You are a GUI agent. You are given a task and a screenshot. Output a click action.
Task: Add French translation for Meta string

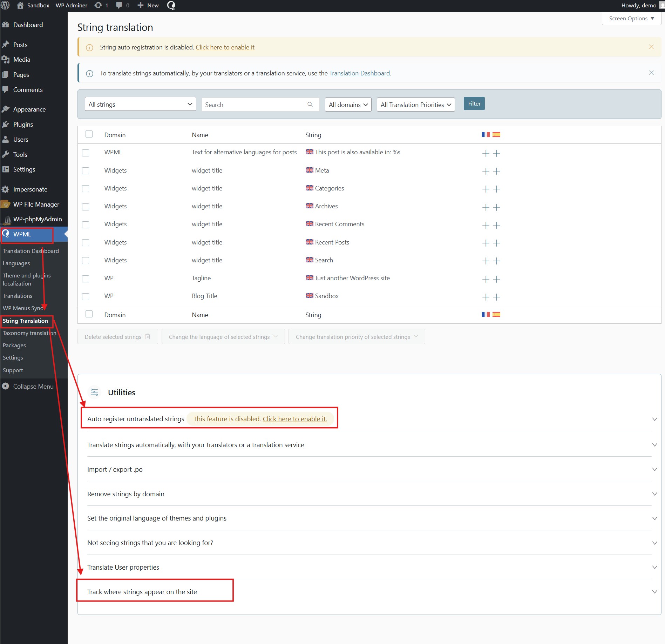[486, 171]
